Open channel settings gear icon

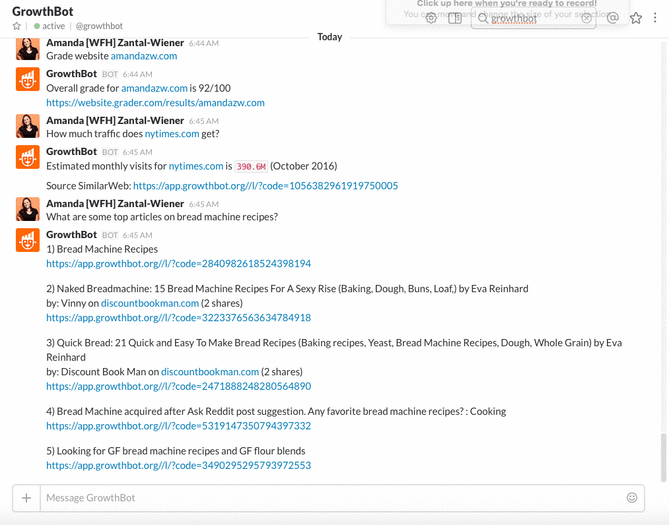[x=431, y=18]
